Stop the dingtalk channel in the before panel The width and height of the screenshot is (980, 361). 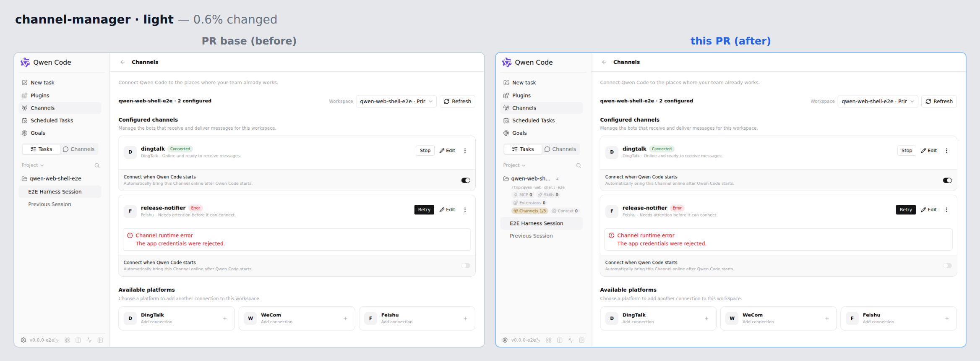coord(425,151)
